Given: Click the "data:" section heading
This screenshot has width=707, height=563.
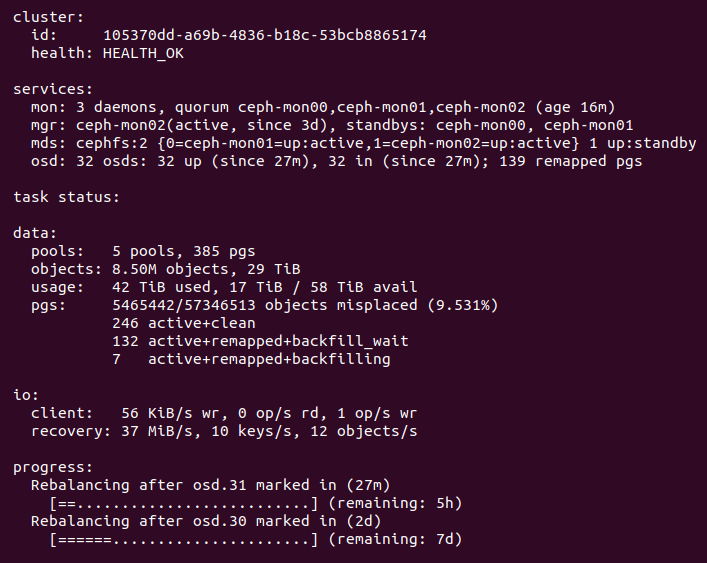Looking at the screenshot, I should pyautogui.click(x=36, y=233).
